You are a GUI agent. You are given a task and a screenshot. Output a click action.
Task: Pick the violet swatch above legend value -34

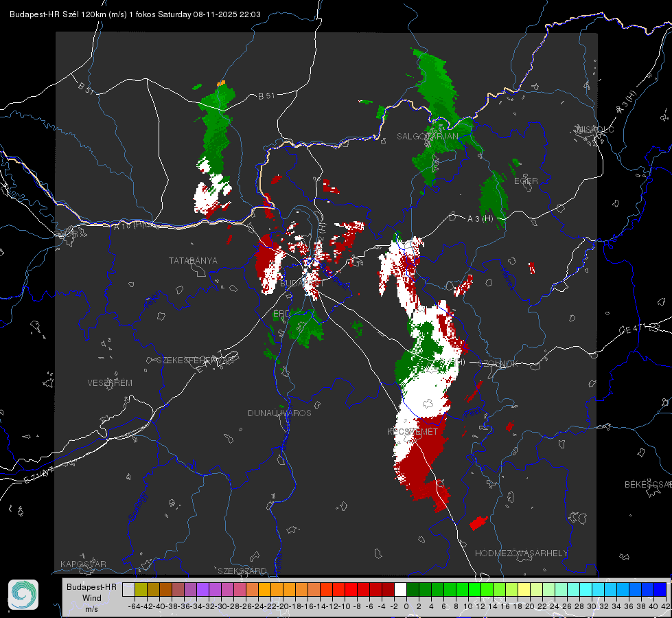click(202, 589)
